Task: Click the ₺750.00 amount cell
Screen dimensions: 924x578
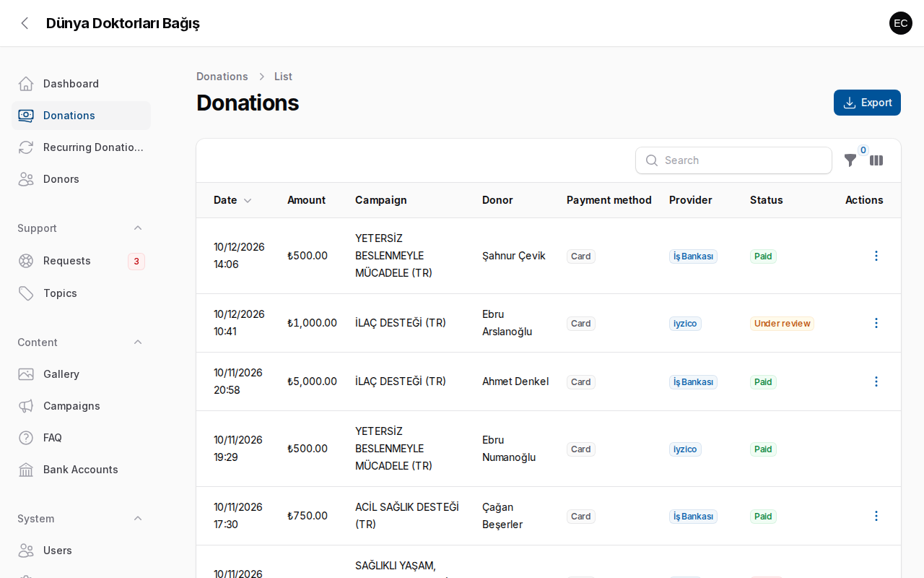Action: [308, 516]
